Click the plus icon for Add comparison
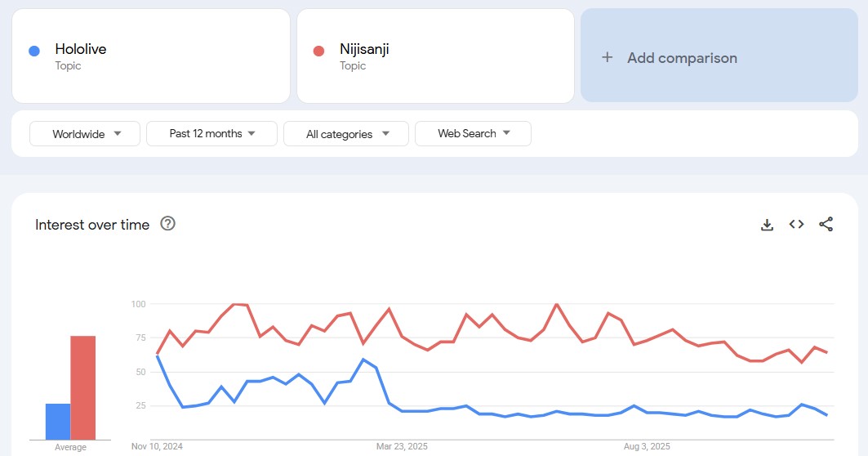 click(x=607, y=57)
